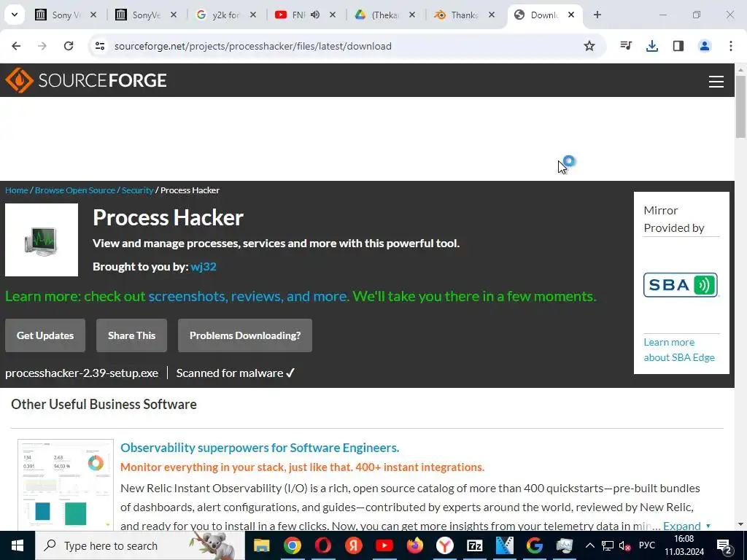Switch to y2k Google search tab

point(226,15)
